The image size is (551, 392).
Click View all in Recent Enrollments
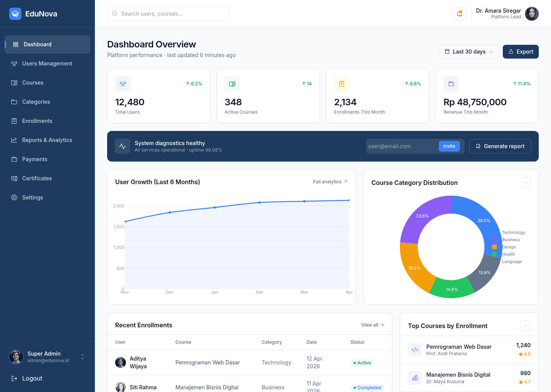tap(373, 325)
